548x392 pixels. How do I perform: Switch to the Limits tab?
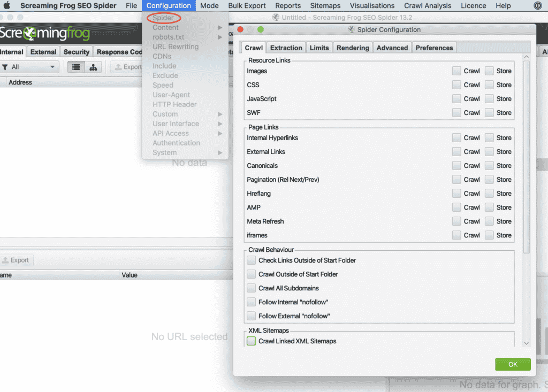[x=319, y=48]
